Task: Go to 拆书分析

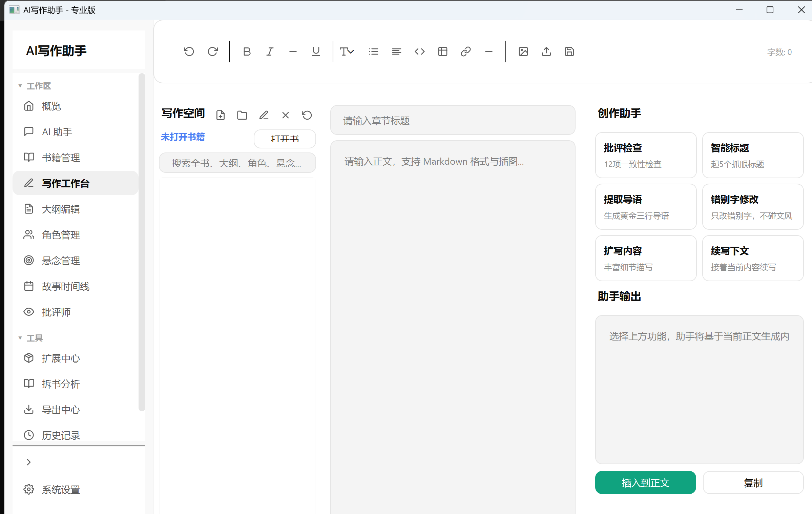Action: 75,384
